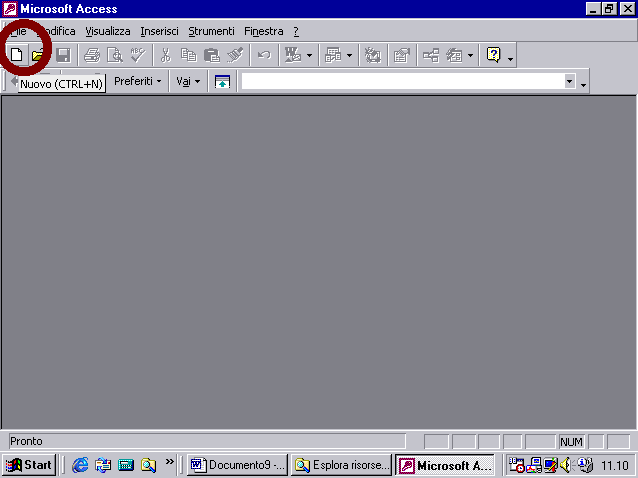The width and height of the screenshot is (638, 478).
Task: Click the clipboard Paste icon
Action: [x=212, y=55]
